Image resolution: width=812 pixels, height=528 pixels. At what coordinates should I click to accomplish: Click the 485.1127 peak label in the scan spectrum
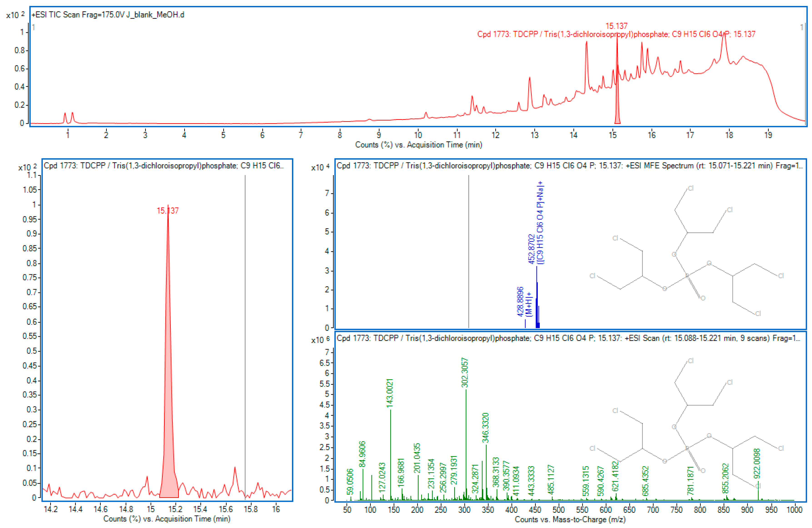coord(551,480)
